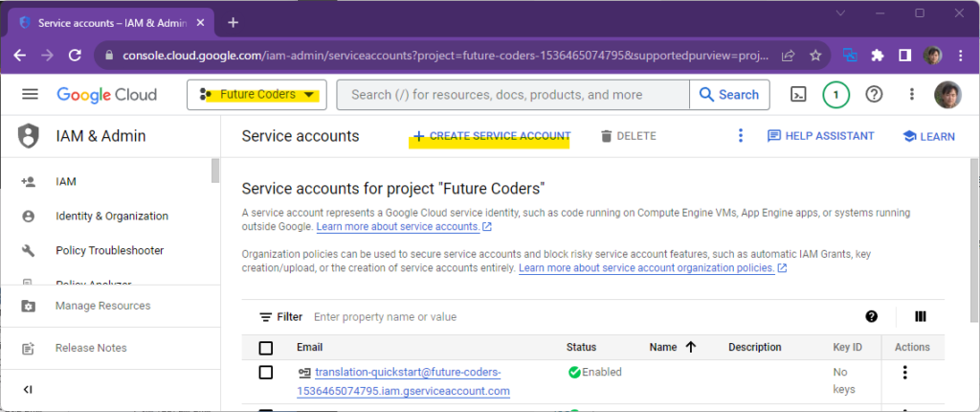
Task: Open the Extensions puzzle icon
Action: 878,56
